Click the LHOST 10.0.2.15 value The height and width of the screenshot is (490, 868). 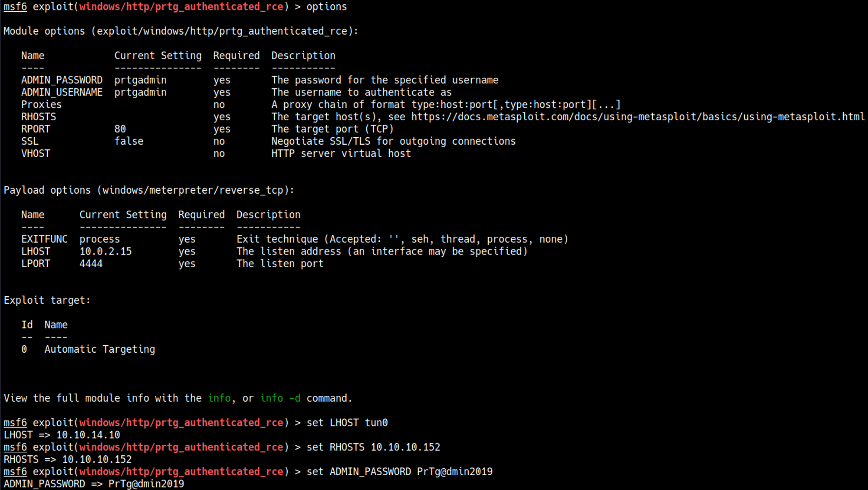(105, 252)
